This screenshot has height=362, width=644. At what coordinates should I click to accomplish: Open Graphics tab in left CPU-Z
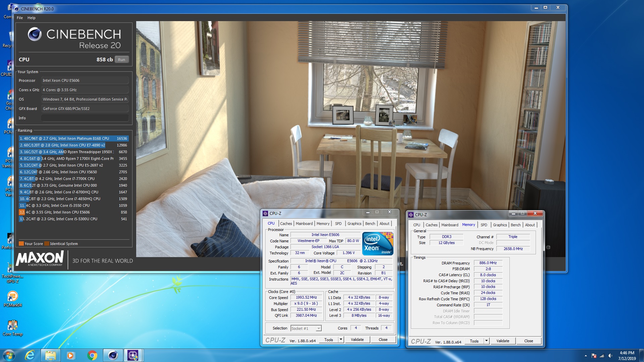pos(354,224)
